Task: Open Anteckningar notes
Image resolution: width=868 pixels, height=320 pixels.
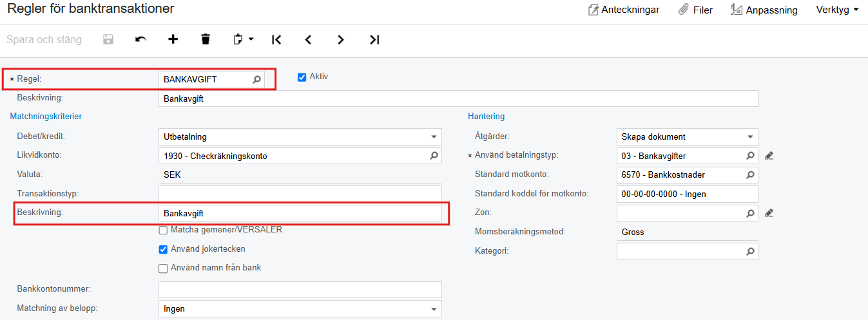Action: pos(624,10)
